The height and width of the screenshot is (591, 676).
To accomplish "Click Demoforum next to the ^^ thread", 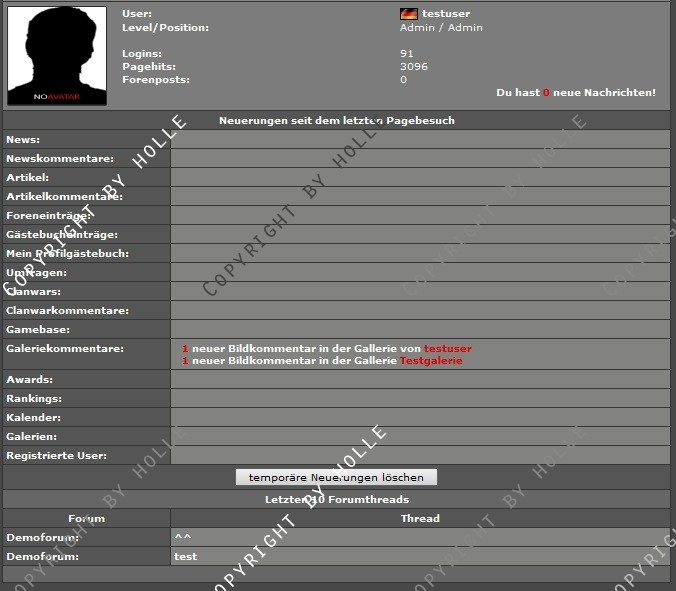I will point(41,538).
